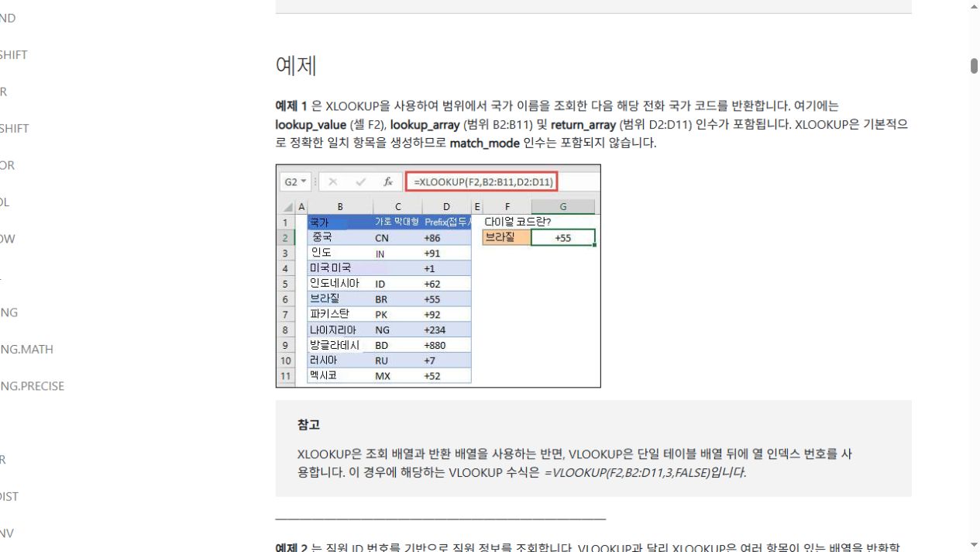Click the RU country code cell
Image resolution: width=980 pixels, height=552 pixels.
coord(397,361)
